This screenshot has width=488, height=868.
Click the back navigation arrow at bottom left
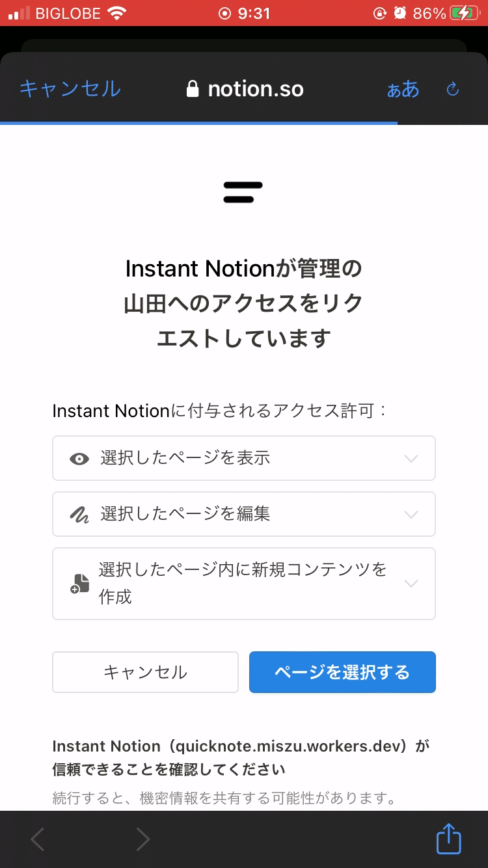[36, 839]
